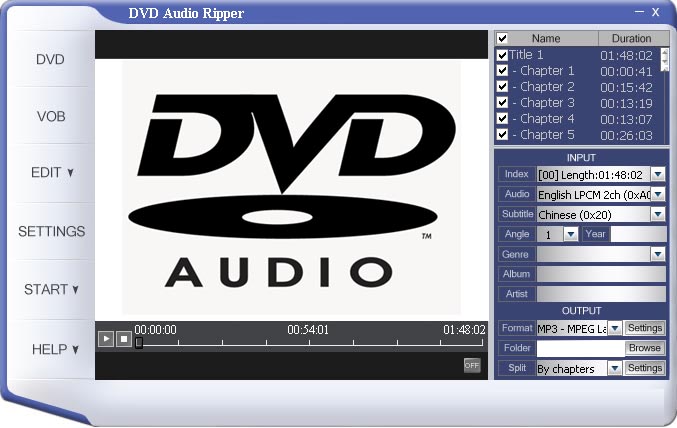Stop playback with the stop button
Image resolution: width=677 pixels, height=428 pixels.
pyautogui.click(x=124, y=339)
